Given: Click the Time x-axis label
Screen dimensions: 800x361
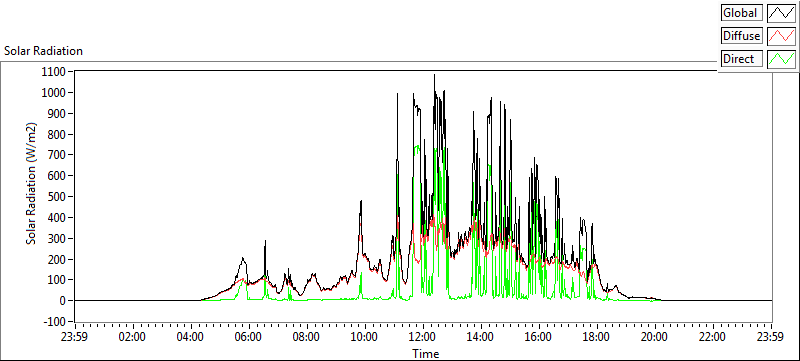Looking at the screenshot, I should coord(426,353).
